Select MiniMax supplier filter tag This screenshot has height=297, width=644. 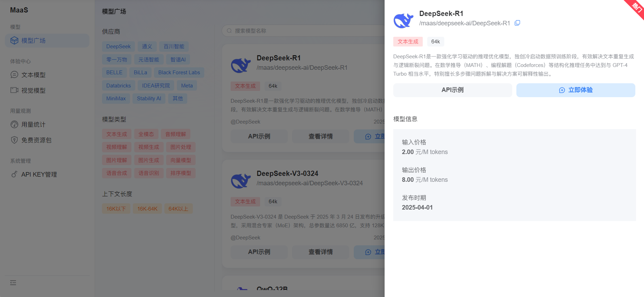point(116,99)
